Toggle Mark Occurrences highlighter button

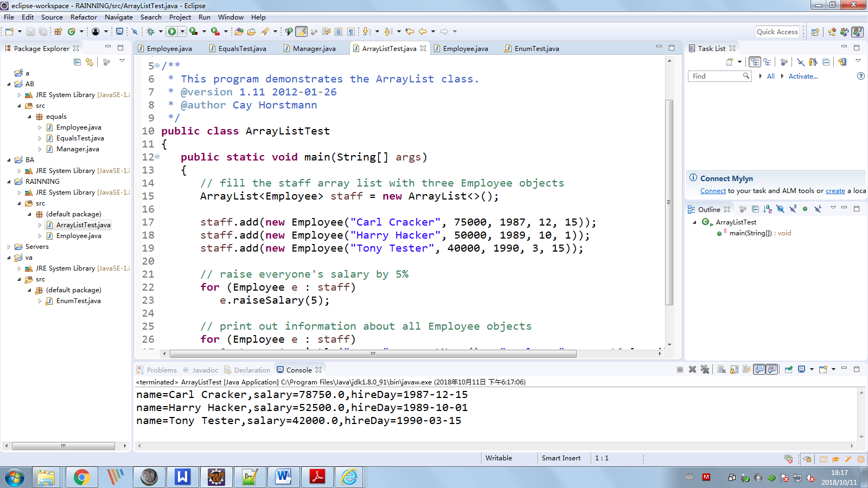pos(302,31)
